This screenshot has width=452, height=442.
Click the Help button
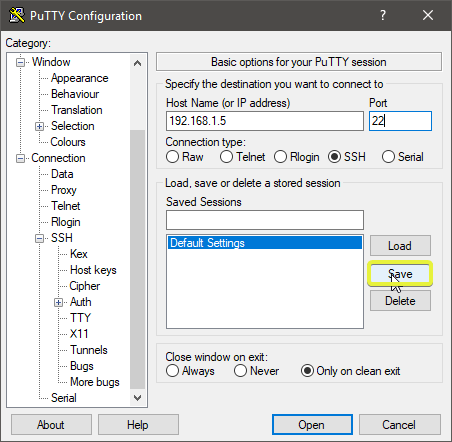tap(138, 425)
